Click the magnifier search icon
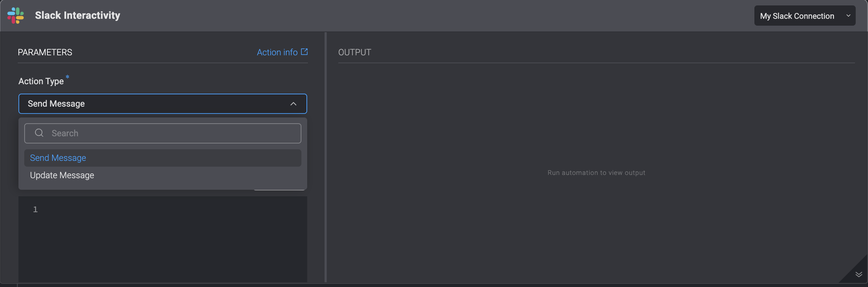 [39, 133]
